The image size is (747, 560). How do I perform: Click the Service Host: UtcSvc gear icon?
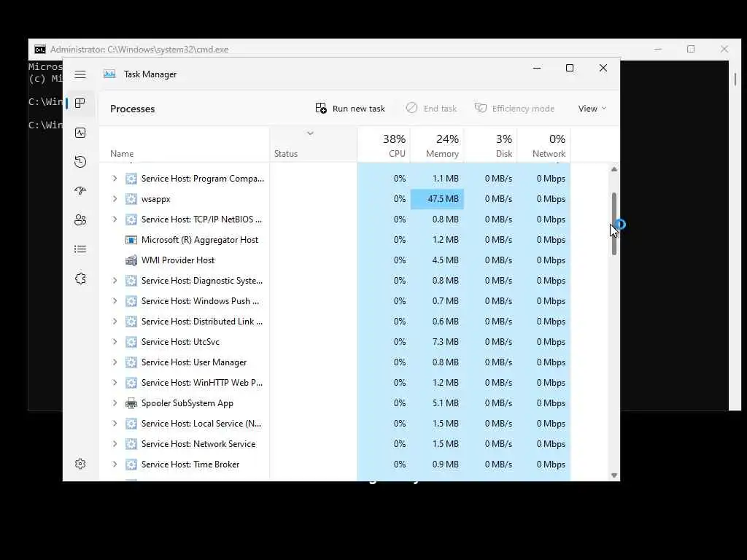click(131, 342)
